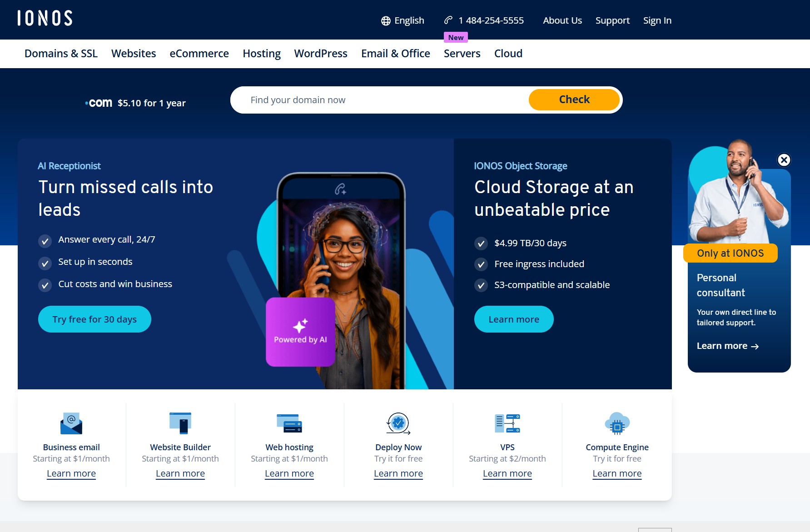Click the Only at IONOS badge
The height and width of the screenshot is (532, 810).
730,253
